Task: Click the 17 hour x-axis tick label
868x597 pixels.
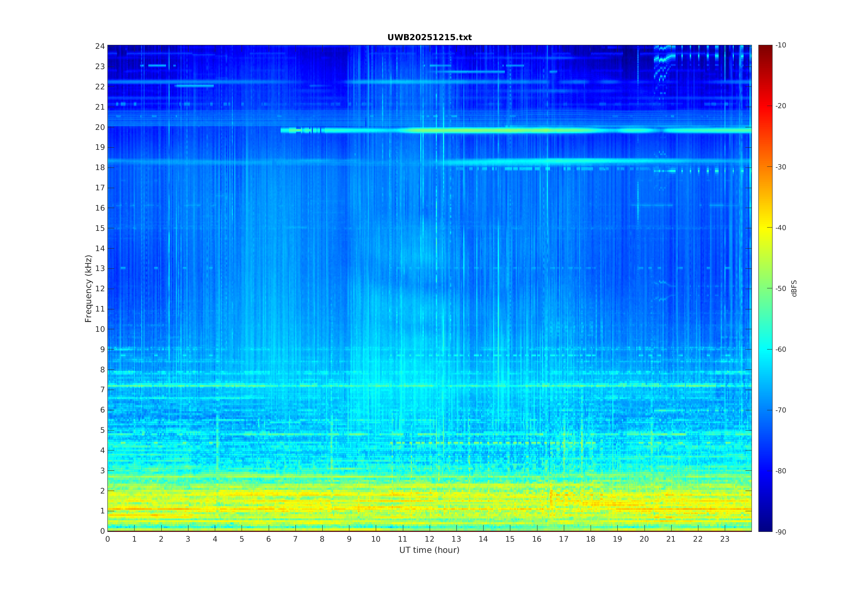Action: pos(563,539)
